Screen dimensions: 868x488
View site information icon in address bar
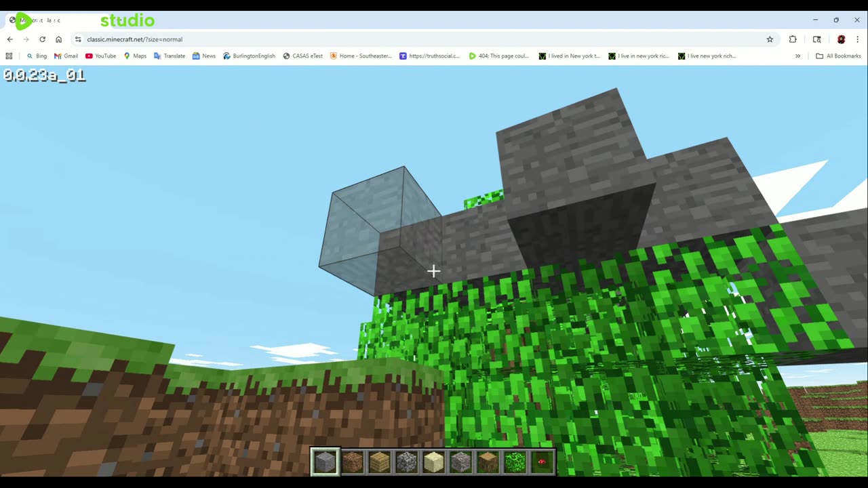78,39
